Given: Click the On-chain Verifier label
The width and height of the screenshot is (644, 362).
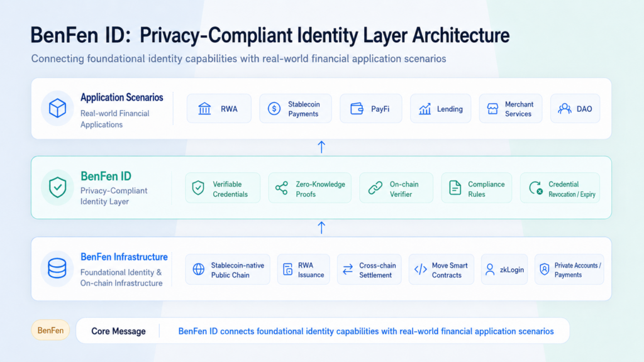Looking at the screenshot, I should [404, 189].
